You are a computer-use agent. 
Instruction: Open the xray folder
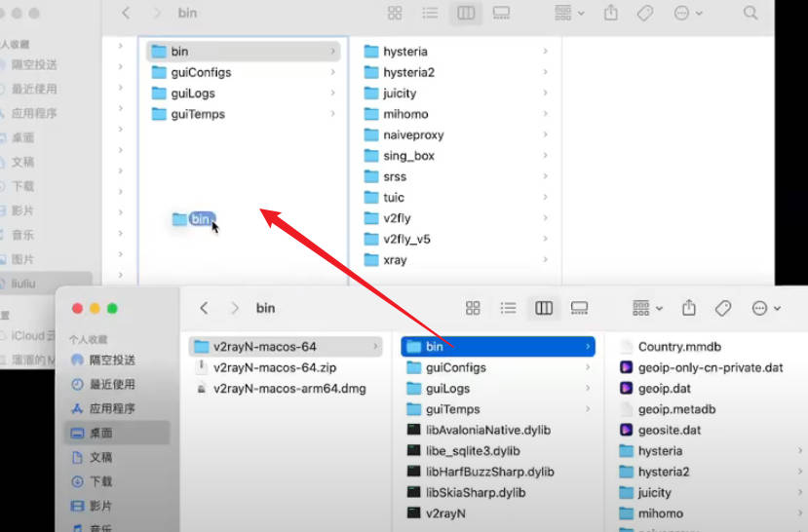pyautogui.click(x=455, y=260)
